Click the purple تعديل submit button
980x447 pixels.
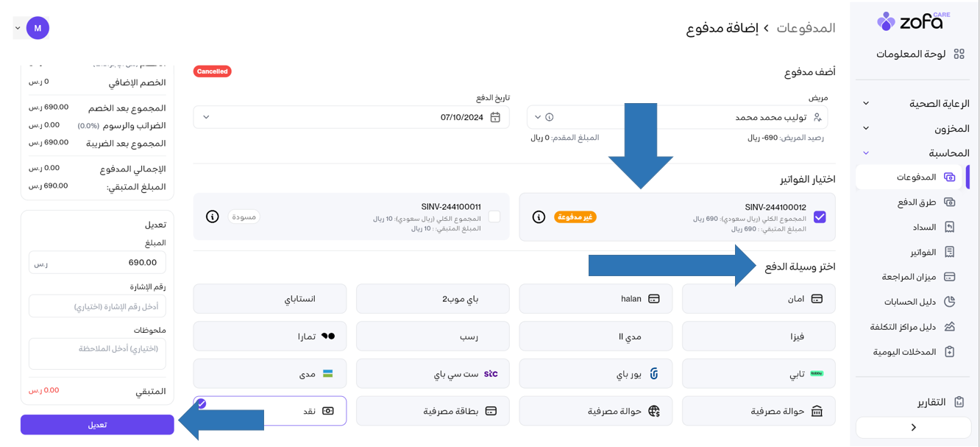[97, 425]
